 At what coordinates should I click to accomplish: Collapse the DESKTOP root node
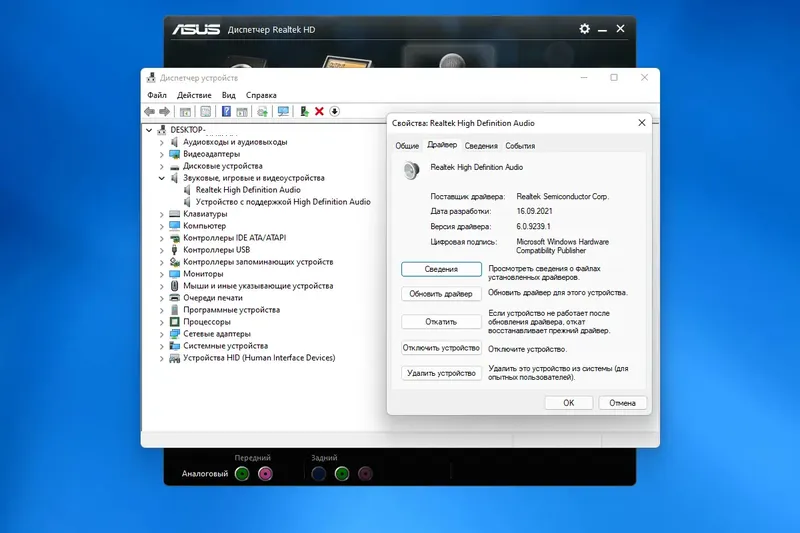(149, 130)
